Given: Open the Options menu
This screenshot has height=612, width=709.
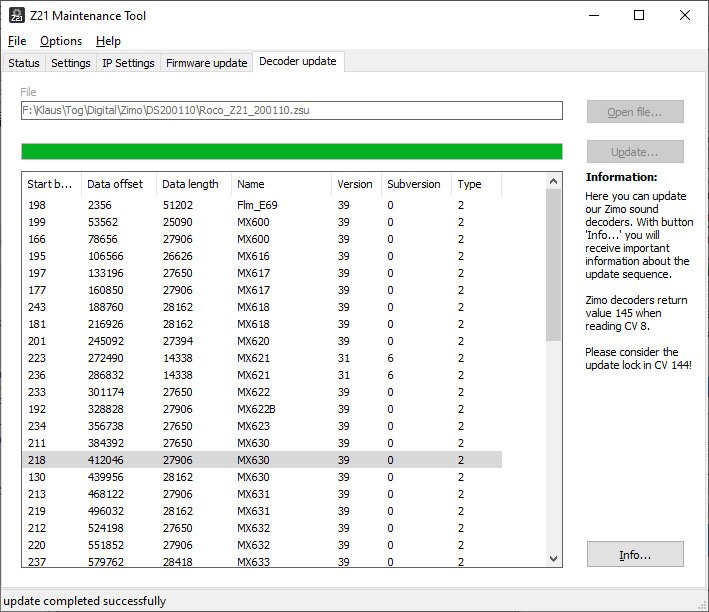Looking at the screenshot, I should (61, 41).
